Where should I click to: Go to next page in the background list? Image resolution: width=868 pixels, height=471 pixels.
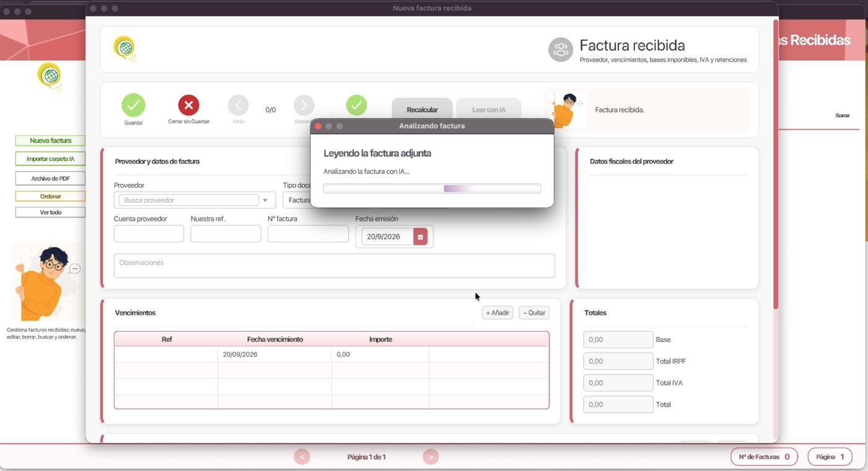[x=431, y=457]
